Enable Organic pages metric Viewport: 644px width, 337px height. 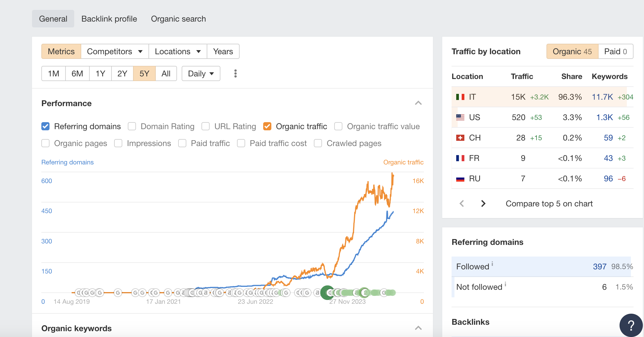[x=45, y=143]
